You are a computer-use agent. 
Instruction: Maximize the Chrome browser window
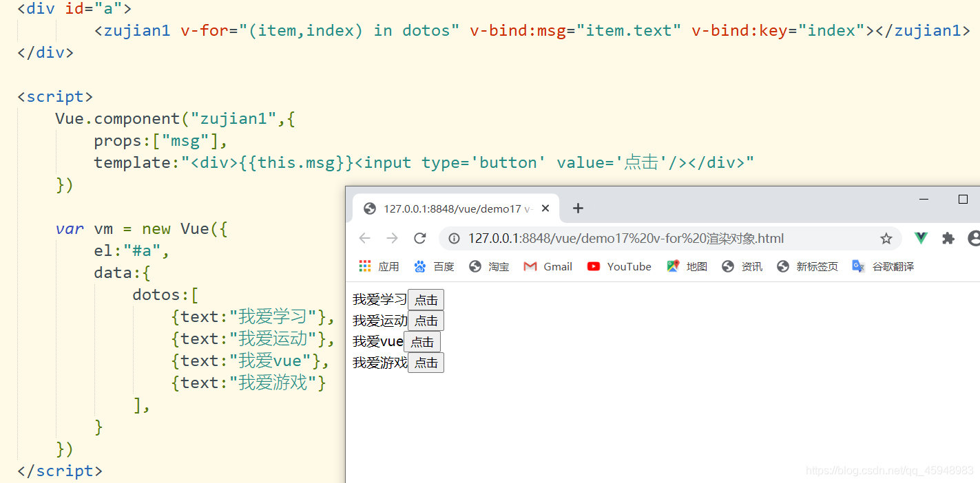tap(963, 199)
